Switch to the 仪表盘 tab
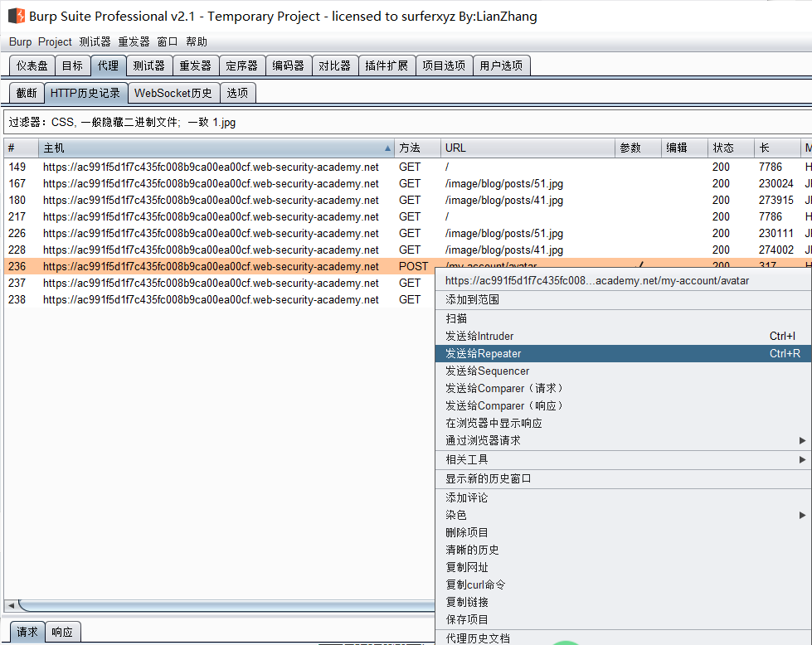The image size is (812, 645). coord(31,64)
